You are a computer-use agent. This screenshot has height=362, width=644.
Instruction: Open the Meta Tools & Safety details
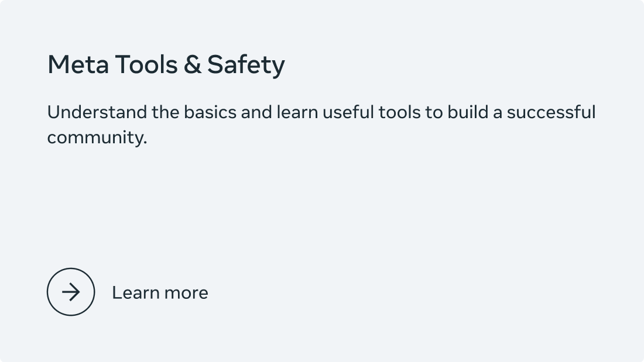[160, 292]
